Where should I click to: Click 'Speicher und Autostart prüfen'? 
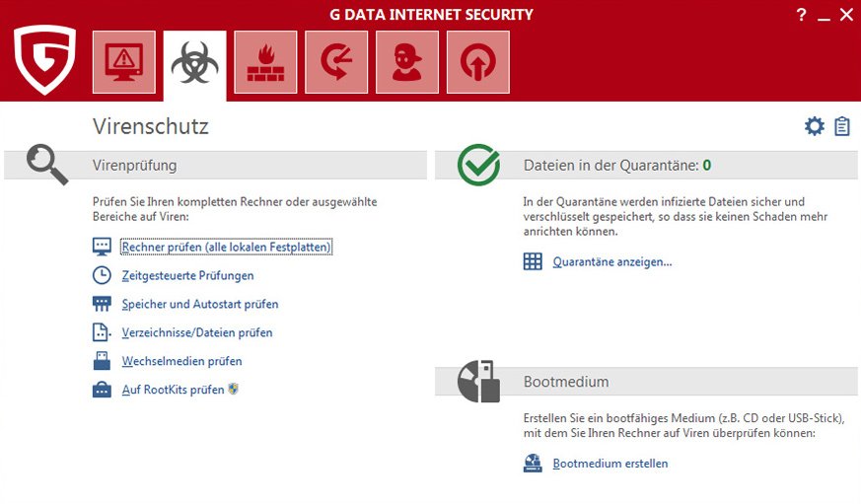(200, 304)
